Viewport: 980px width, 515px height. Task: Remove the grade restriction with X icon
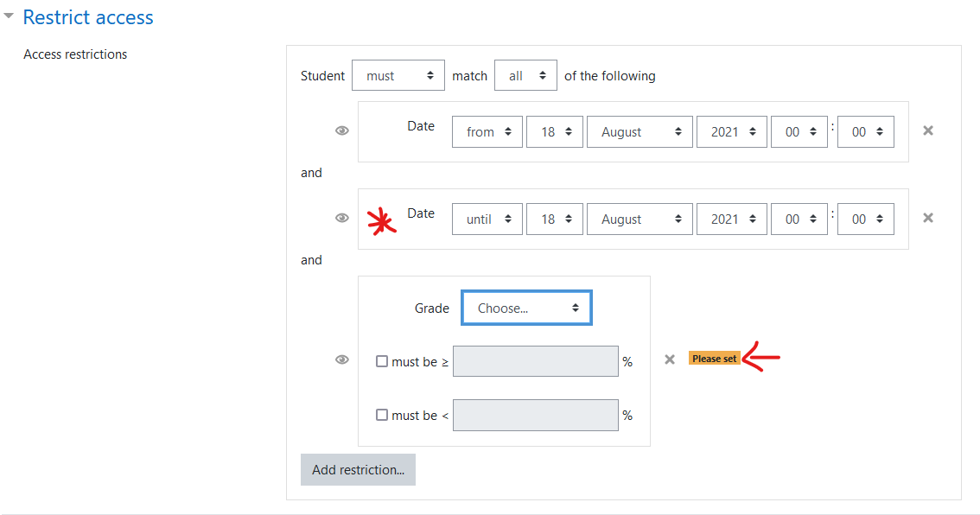click(x=670, y=359)
